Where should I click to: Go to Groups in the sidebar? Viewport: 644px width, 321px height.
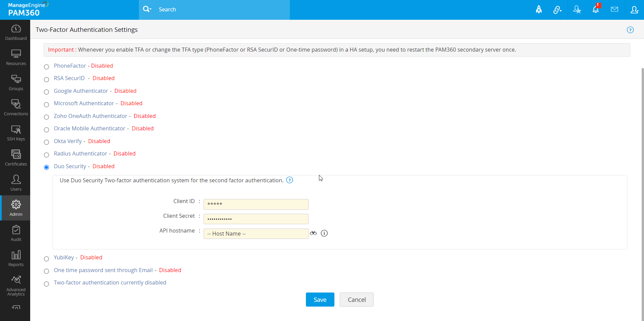pyautogui.click(x=16, y=83)
